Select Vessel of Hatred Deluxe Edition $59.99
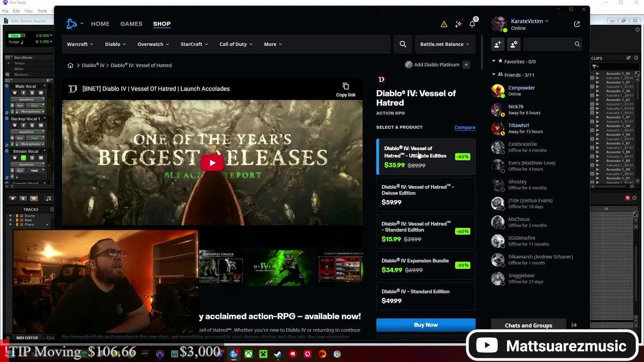Screen dimensions: 644x362 click(426, 195)
